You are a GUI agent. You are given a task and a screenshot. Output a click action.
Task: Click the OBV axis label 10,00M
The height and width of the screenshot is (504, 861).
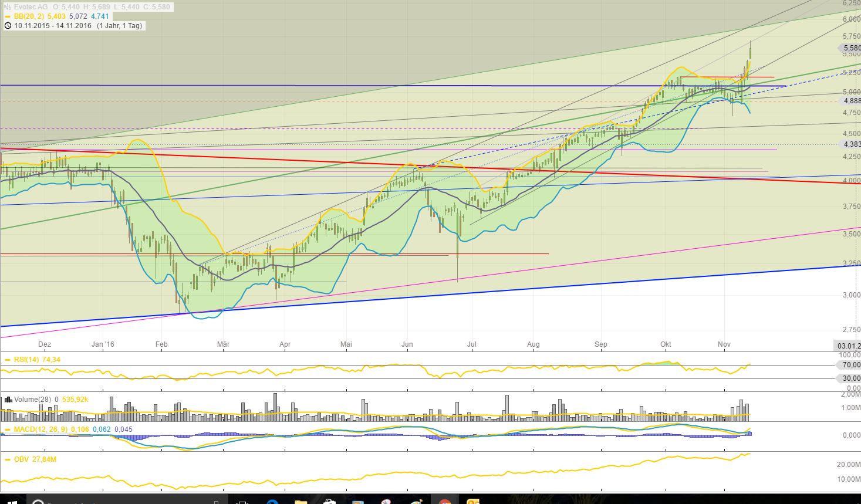click(850, 479)
